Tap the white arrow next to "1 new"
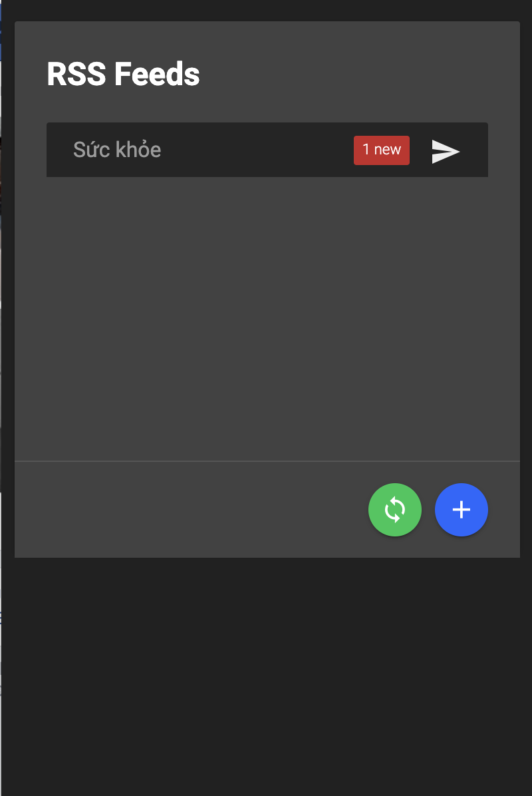532x796 pixels. (446, 151)
